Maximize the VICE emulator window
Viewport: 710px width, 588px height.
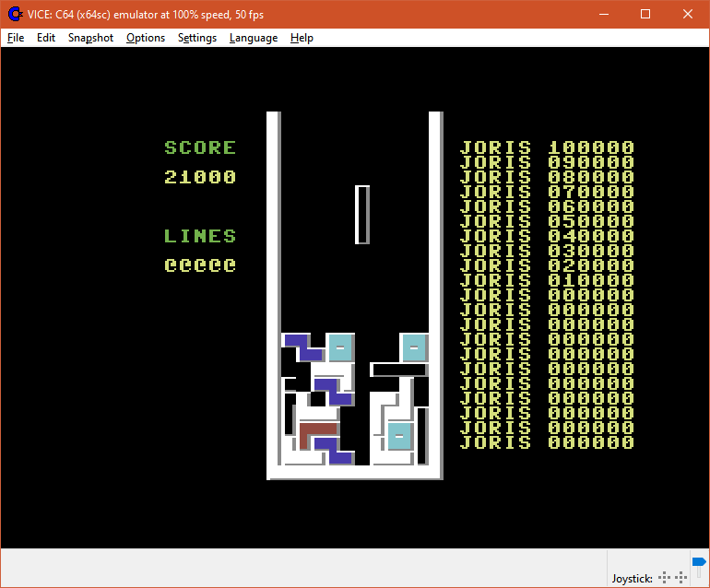coord(645,14)
